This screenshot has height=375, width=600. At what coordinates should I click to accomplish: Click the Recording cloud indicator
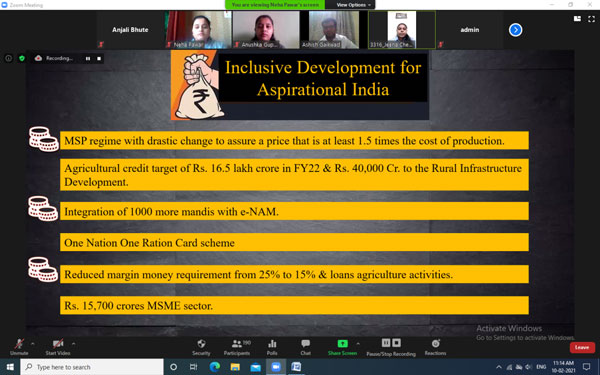click(x=54, y=58)
